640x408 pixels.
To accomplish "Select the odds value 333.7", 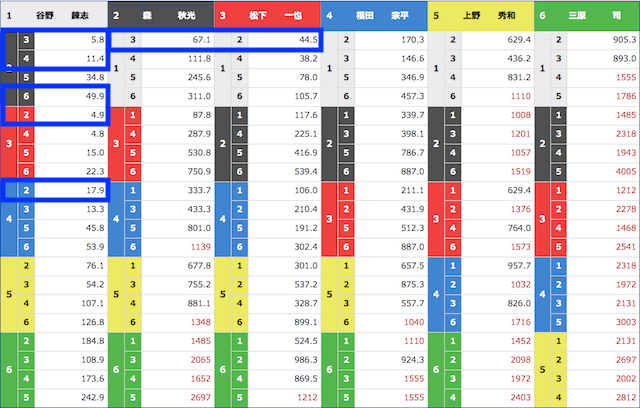I will click(x=199, y=191).
